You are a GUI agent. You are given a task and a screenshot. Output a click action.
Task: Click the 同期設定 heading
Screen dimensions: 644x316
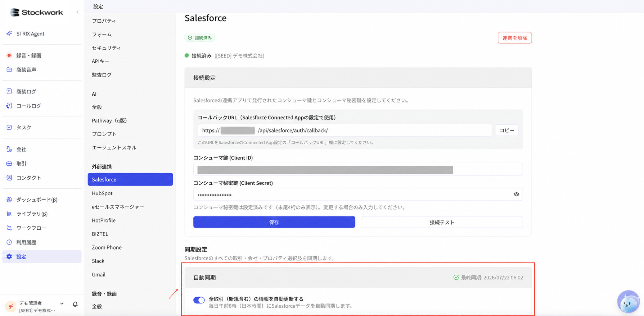[196, 249]
